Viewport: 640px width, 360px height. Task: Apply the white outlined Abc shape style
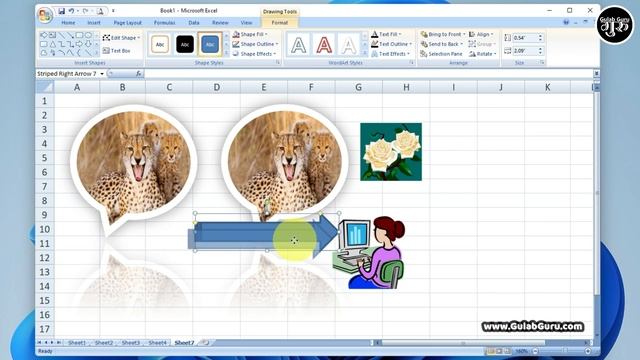[160, 44]
